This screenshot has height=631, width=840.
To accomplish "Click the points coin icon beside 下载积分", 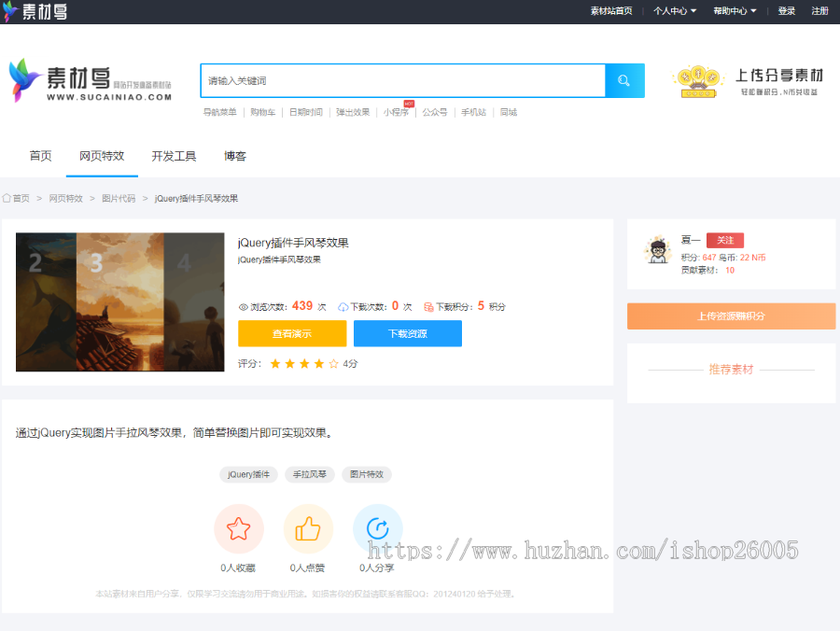I will [x=428, y=307].
